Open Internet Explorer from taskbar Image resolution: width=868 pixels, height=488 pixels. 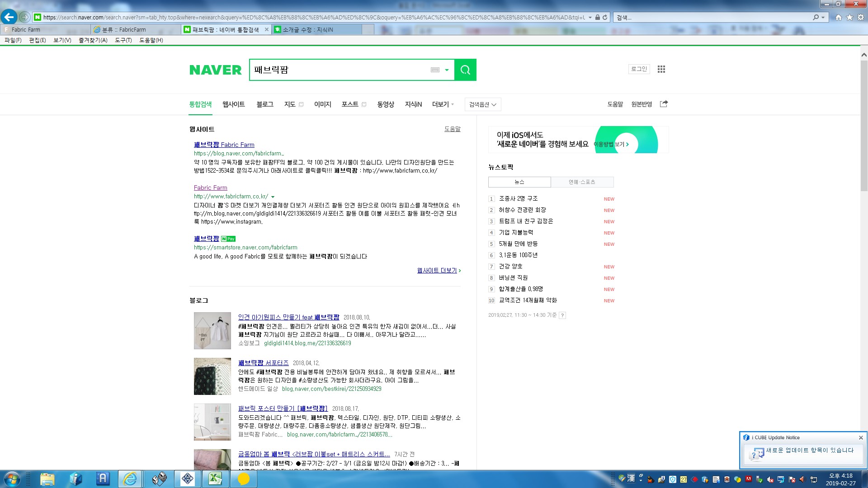(x=130, y=479)
